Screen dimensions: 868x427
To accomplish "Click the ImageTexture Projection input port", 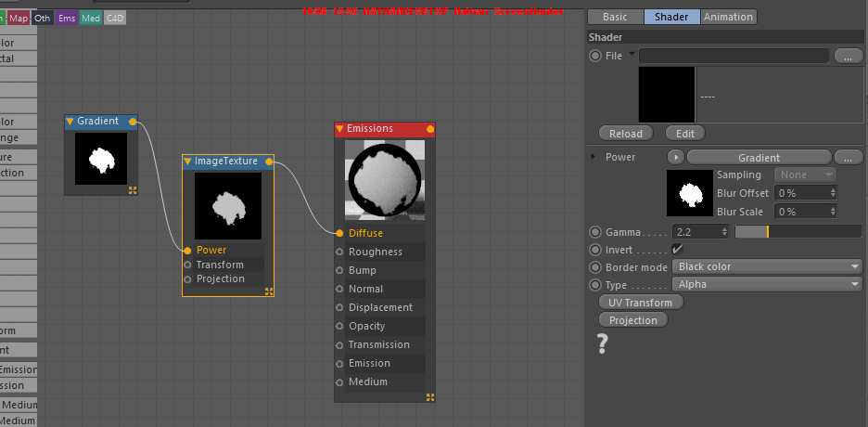I will point(187,279).
